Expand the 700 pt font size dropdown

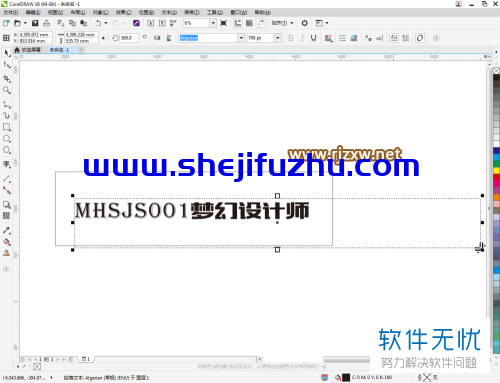(x=278, y=38)
